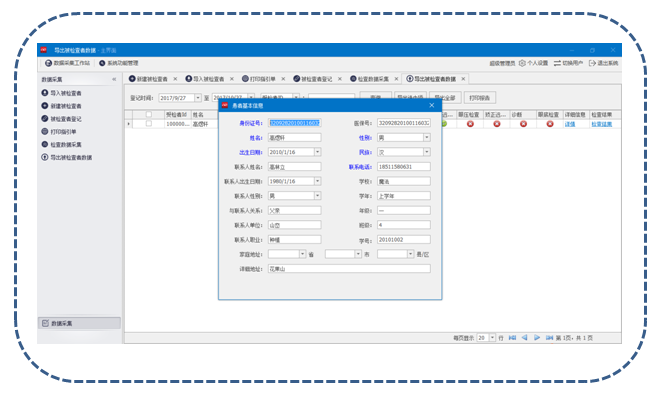This screenshot has height=393, width=662.
Task: Click the 打印报告 button
Action: click(x=480, y=98)
